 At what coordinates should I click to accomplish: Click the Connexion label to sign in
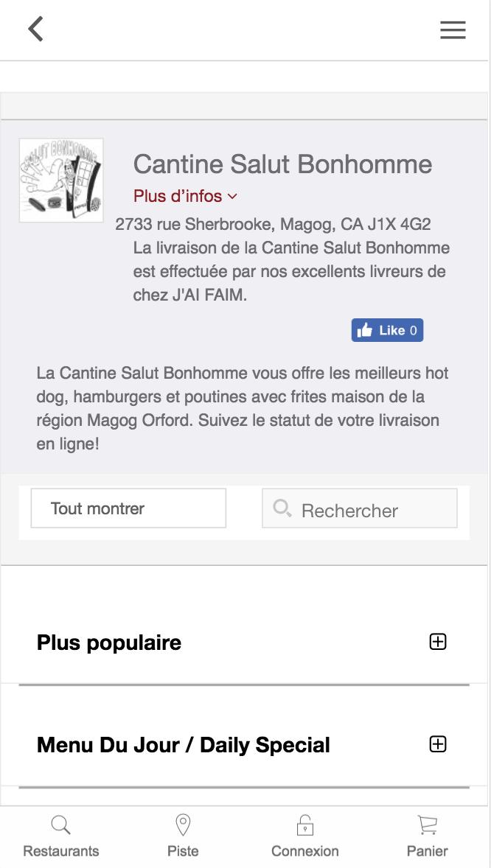coord(304,851)
